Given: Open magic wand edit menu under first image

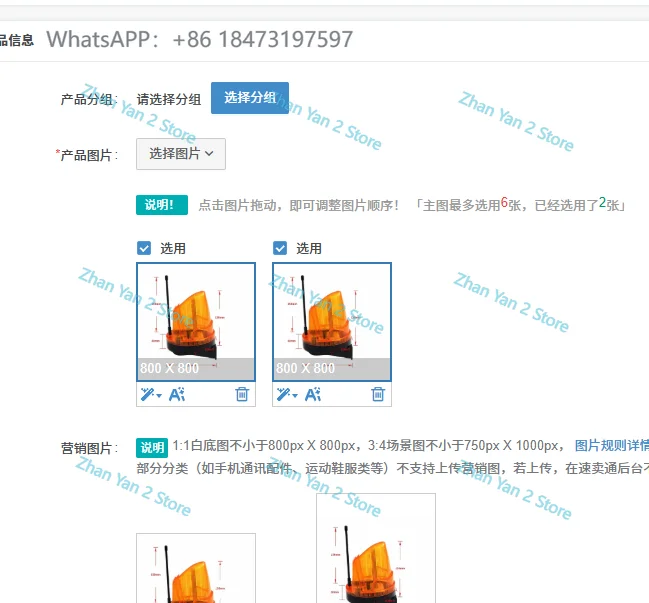Looking at the screenshot, I should click(151, 394).
